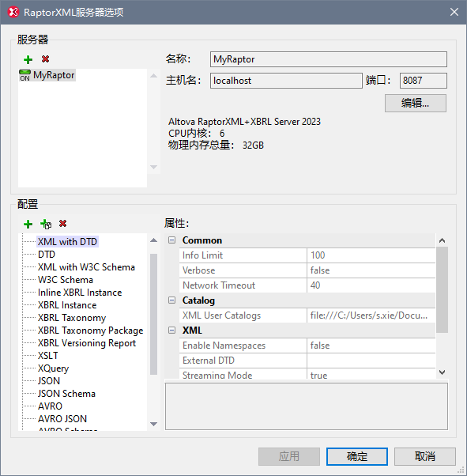
Task: Click the empty External DTD value cell
Action: click(x=371, y=361)
